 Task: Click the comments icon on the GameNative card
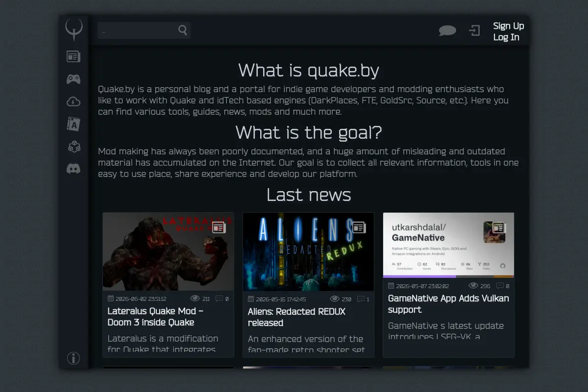pyautogui.click(x=500, y=286)
